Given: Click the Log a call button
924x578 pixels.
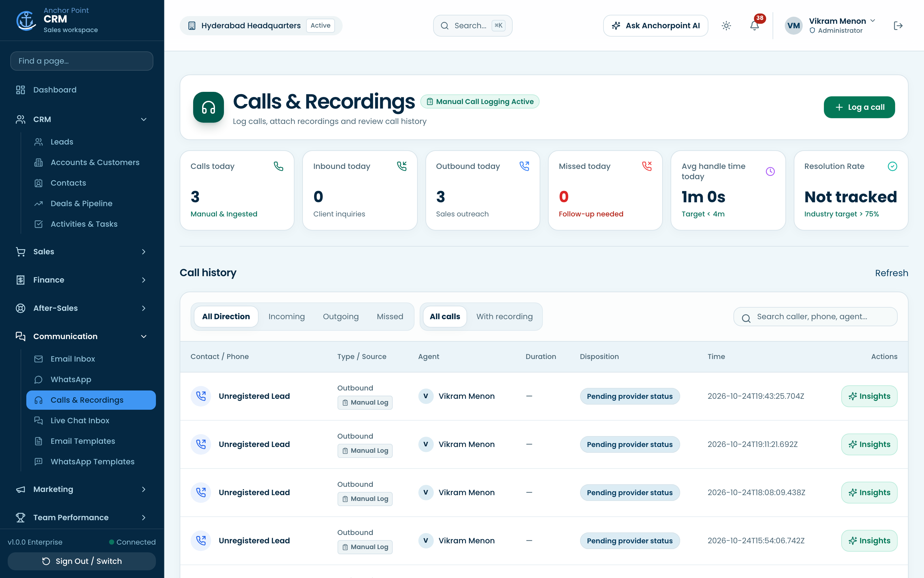Looking at the screenshot, I should pyautogui.click(x=859, y=108).
